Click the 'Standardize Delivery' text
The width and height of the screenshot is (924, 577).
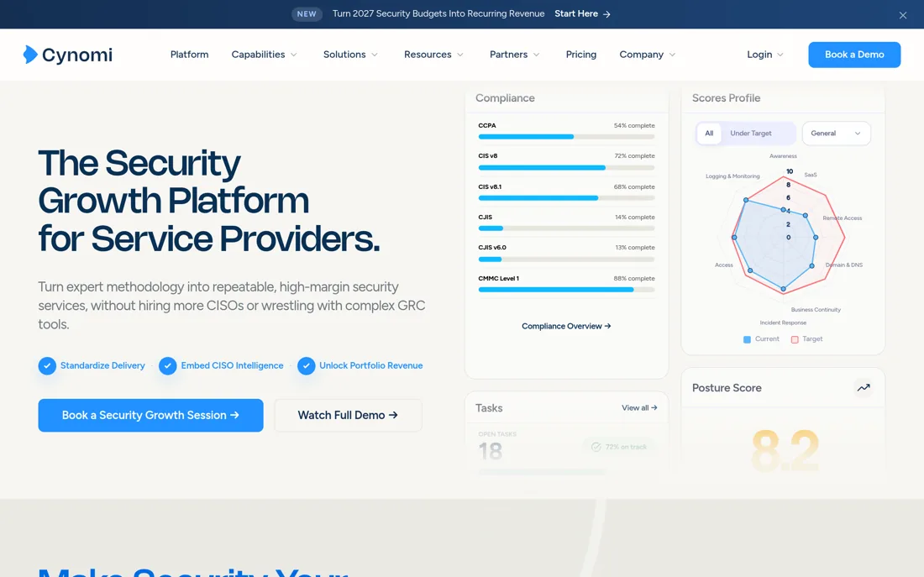click(102, 366)
